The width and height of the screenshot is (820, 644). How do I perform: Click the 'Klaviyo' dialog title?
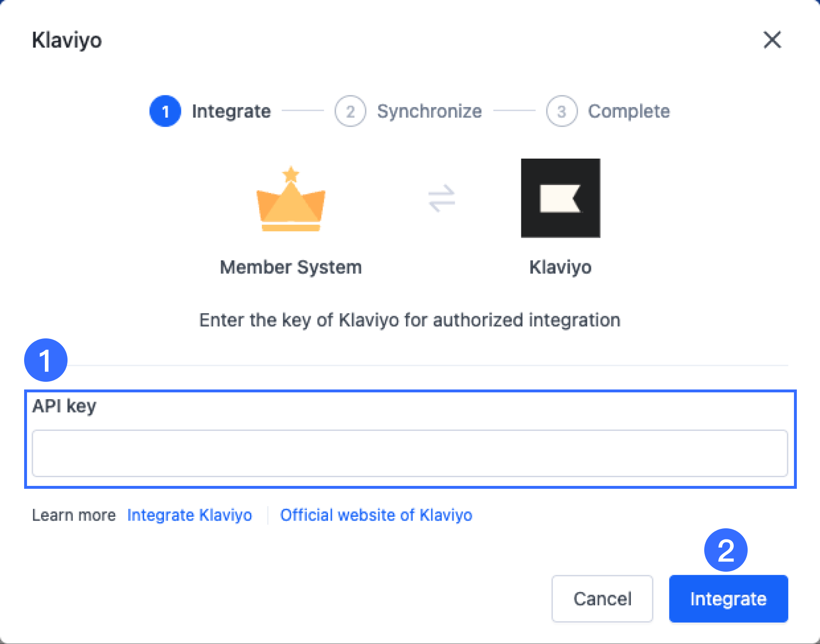click(x=67, y=40)
